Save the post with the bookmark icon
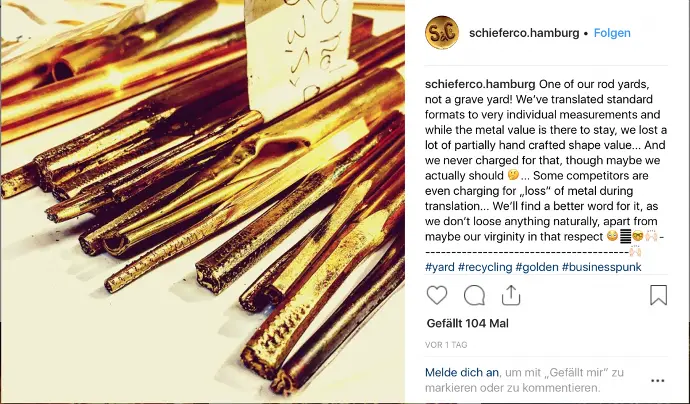Image resolution: width=690 pixels, height=404 pixels. coord(658,295)
